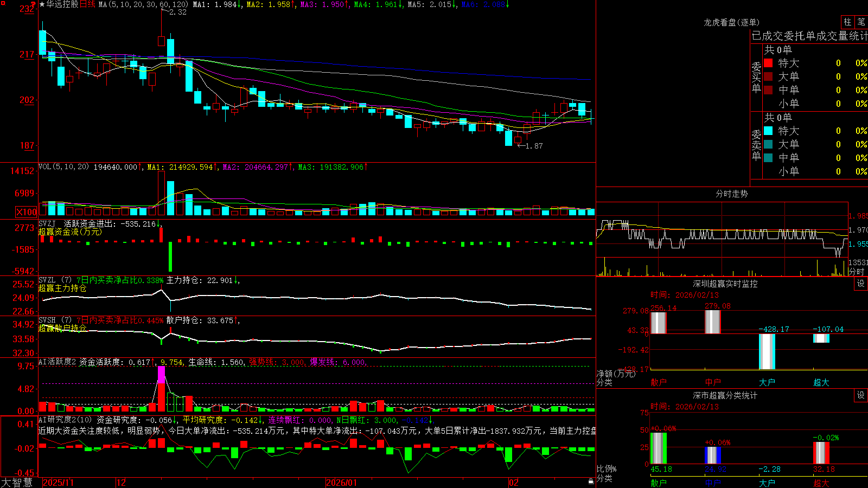
Task: Click the 已成交委托单成交量统计 header
Action: point(809,36)
